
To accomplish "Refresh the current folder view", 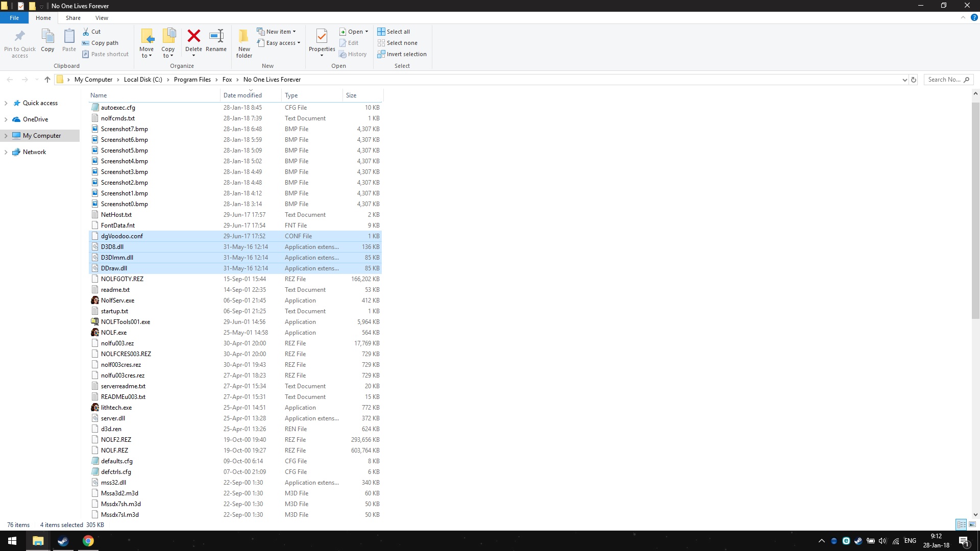I will [914, 80].
